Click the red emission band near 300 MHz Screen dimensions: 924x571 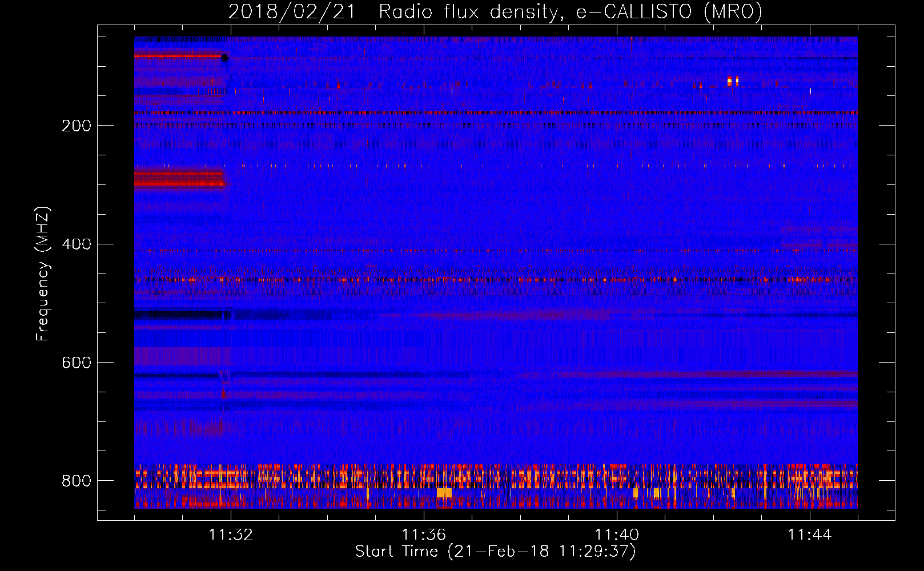point(179,178)
